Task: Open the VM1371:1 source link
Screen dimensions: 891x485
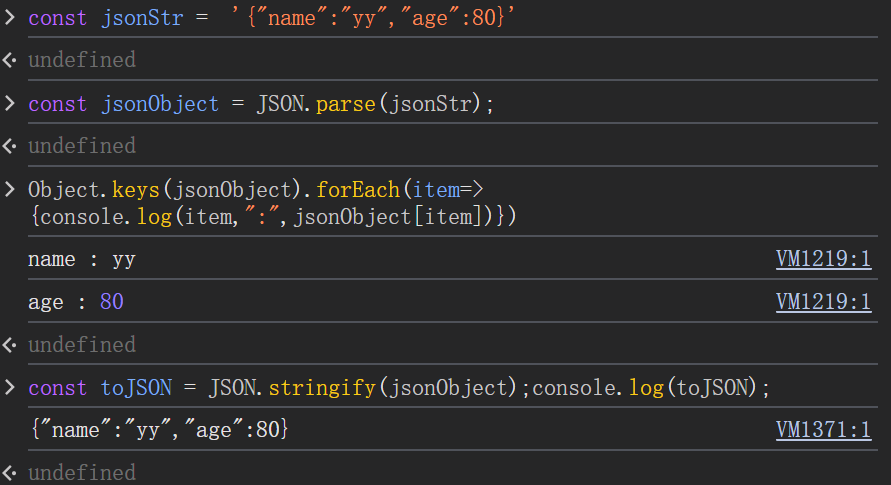Action: [823, 430]
